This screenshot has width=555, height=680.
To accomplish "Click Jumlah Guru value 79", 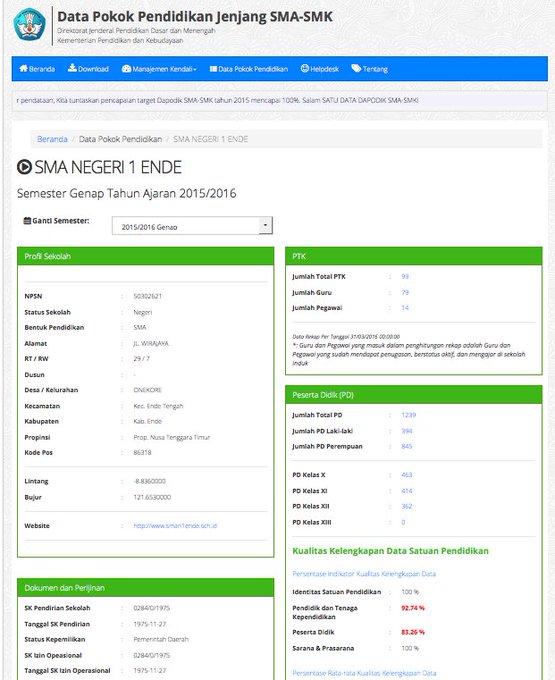I will click(x=405, y=293).
